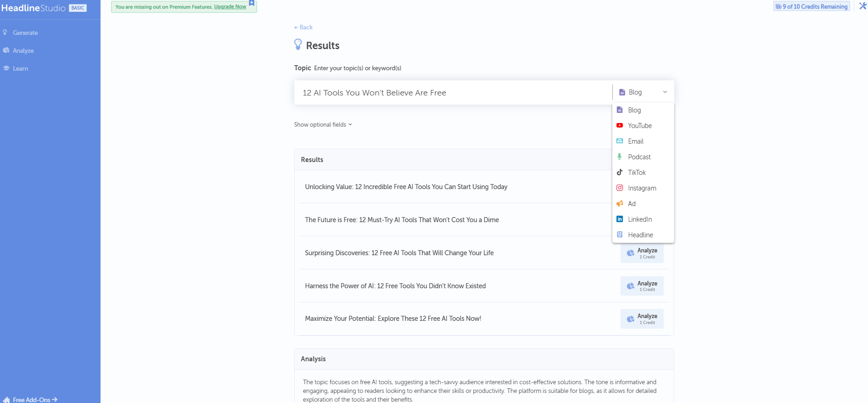Select Instagram content type
This screenshot has width=868, height=403.
coord(643,188)
